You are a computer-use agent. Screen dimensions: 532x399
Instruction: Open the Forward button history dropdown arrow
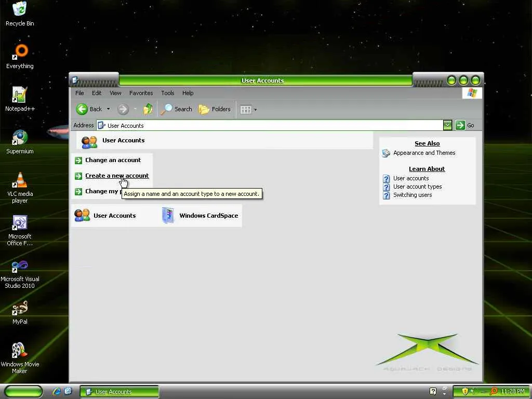pos(135,109)
